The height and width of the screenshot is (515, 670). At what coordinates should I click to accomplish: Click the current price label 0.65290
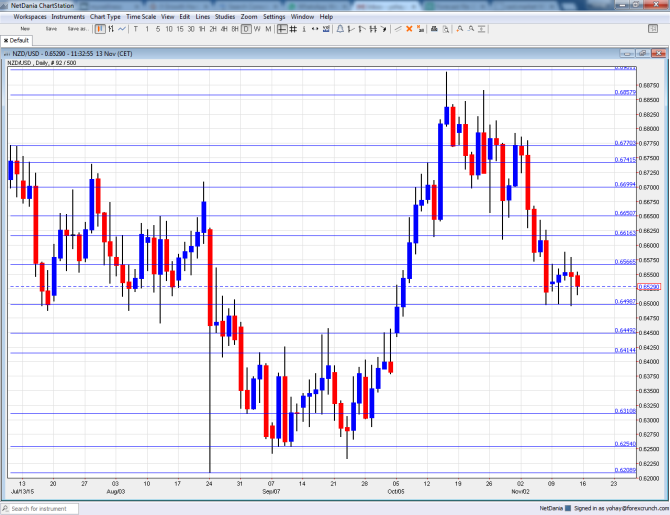[x=649, y=287]
